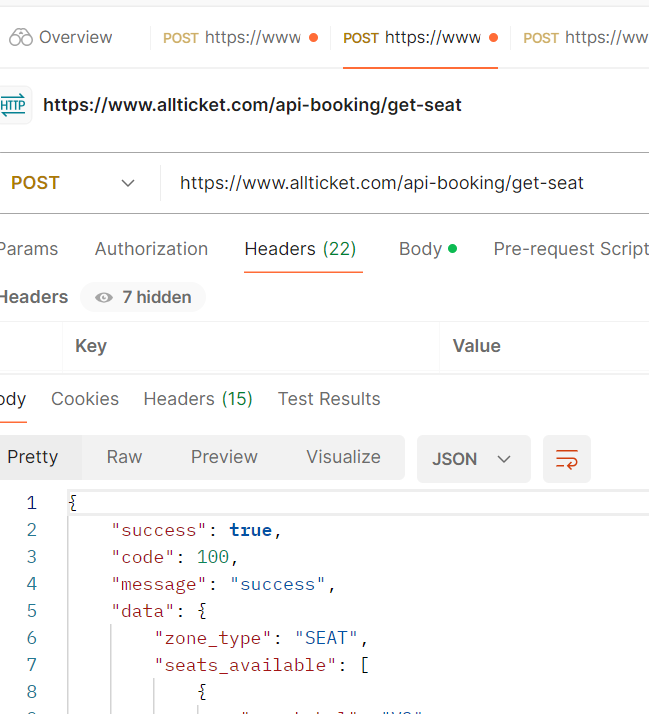Click line number 7 in gutter
The image size is (649, 724).
point(31,665)
